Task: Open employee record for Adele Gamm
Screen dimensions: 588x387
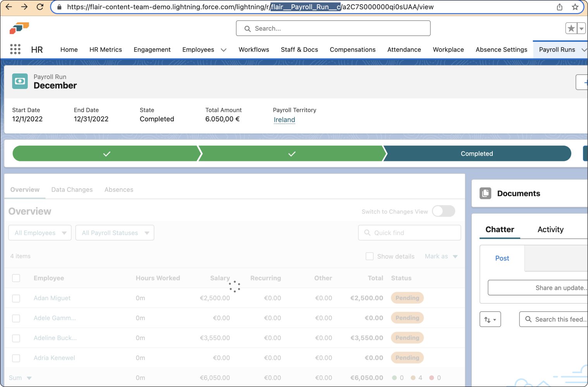Action: tap(54, 318)
